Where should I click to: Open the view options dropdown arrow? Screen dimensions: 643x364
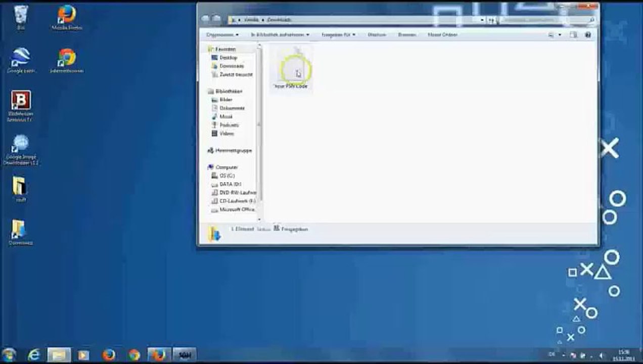click(x=560, y=35)
